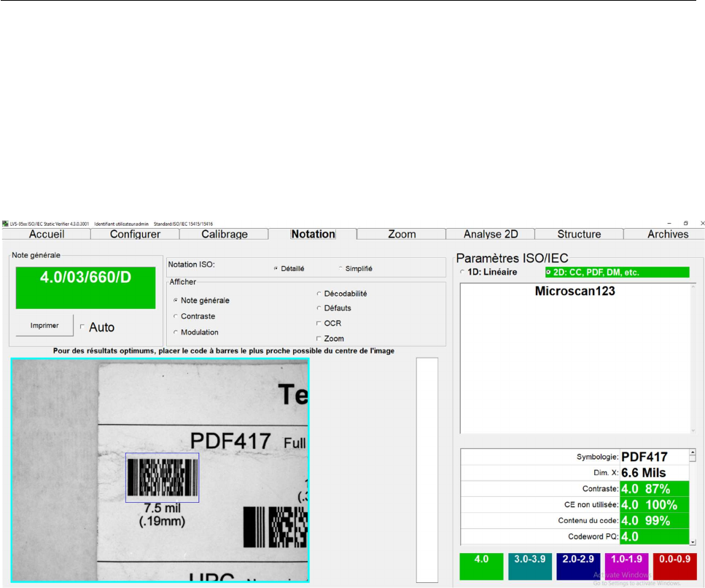Image resolution: width=705 pixels, height=588 pixels.
Task: Click the Codeword PQ result 4.0
Action: click(654, 536)
